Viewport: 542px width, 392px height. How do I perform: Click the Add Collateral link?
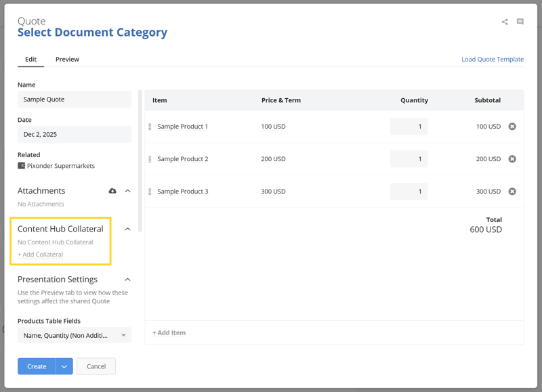pyautogui.click(x=41, y=255)
